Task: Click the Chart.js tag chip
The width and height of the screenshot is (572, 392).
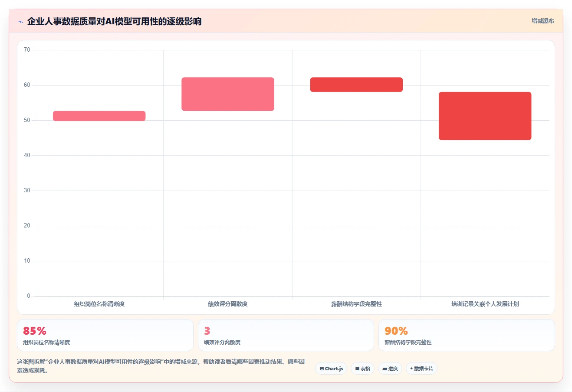Action: pyautogui.click(x=331, y=369)
